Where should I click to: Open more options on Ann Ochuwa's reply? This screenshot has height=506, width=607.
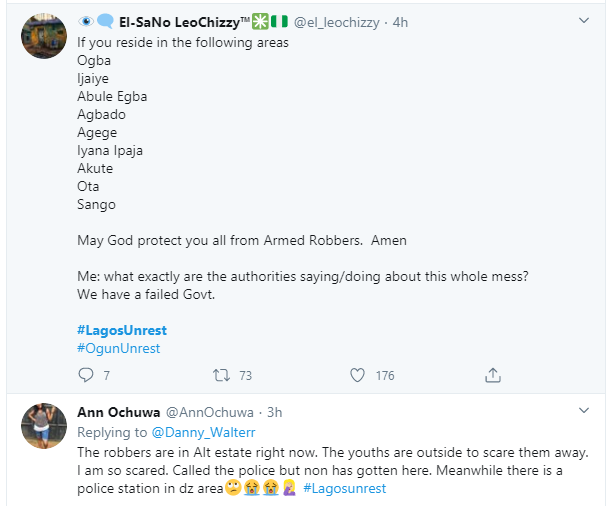coord(585,411)
